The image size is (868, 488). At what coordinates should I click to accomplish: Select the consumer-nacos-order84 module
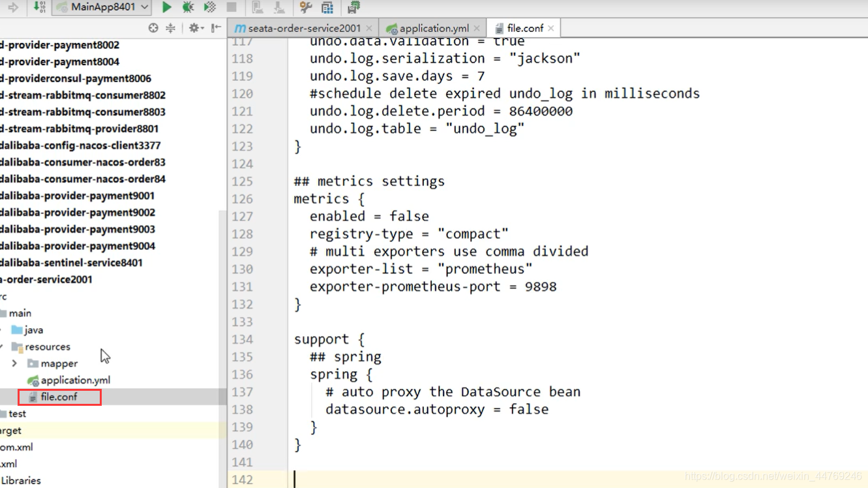[x=83, y=179]
